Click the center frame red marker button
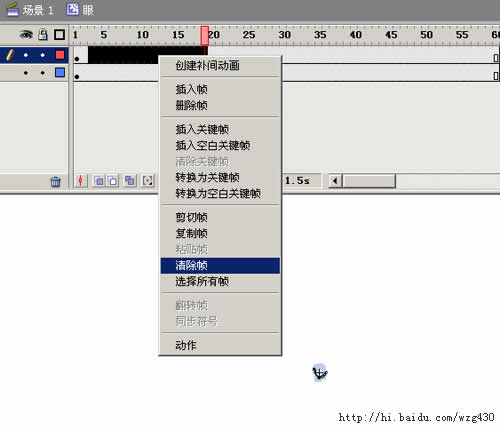The height and width of the screenshot is (431, 500). pos(81,181)
